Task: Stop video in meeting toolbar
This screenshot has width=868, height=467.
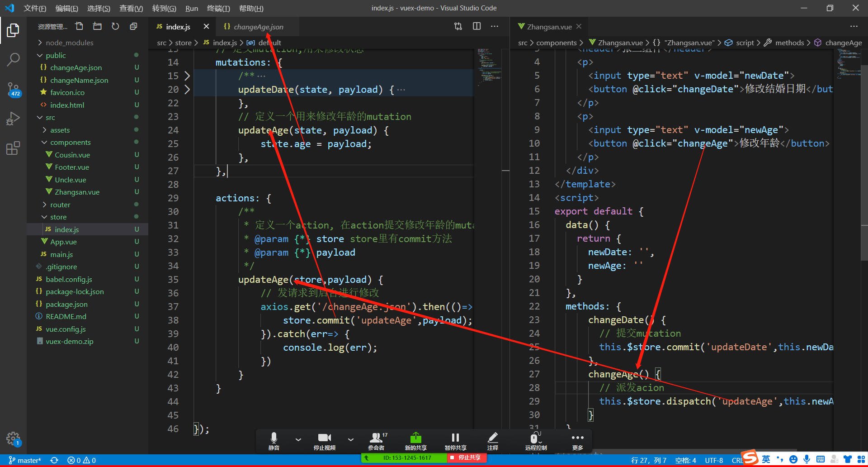Action: [x=325, y=441]
